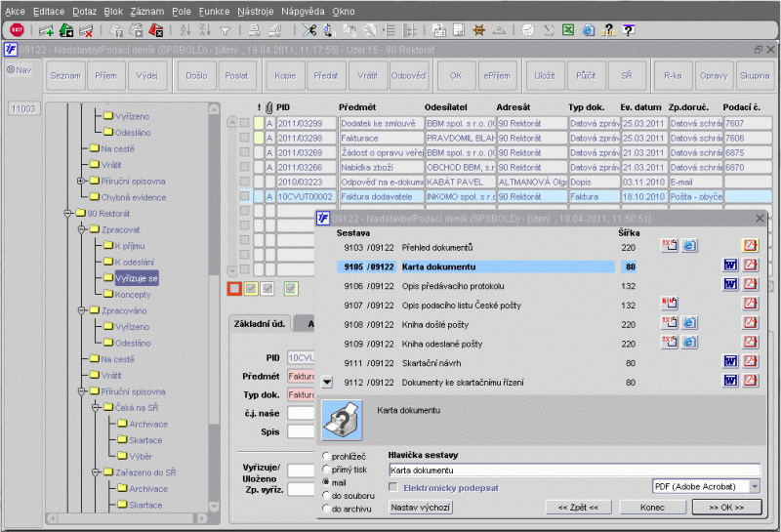This screenshot has width=781, height=532.
Task: Click Word icon for Dokumenty ke skartačnímu řízení
Action: point(730,381)
